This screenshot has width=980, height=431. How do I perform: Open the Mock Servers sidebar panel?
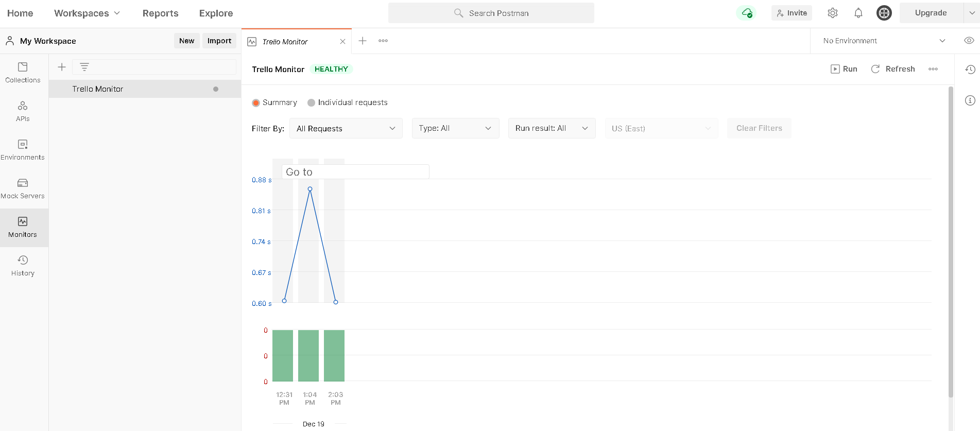[x=23, y=188]
